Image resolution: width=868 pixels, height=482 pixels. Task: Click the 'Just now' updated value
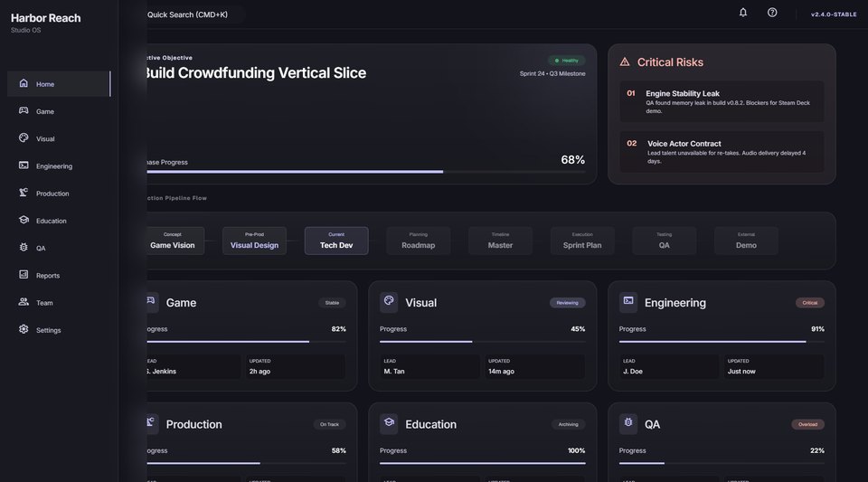coord(741,372)
